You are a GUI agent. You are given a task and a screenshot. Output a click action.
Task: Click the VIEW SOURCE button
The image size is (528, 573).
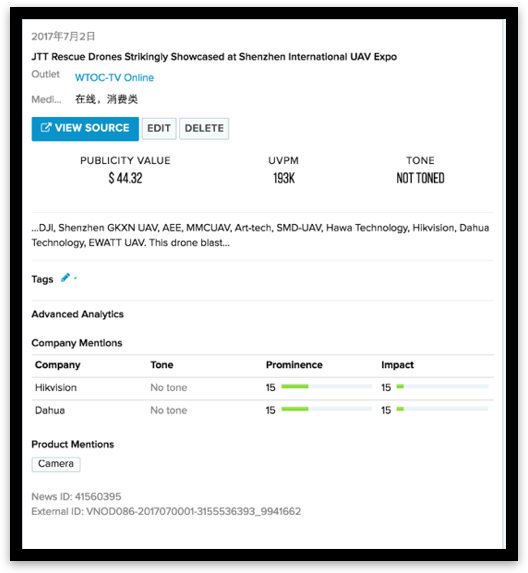tap(85, 129)
